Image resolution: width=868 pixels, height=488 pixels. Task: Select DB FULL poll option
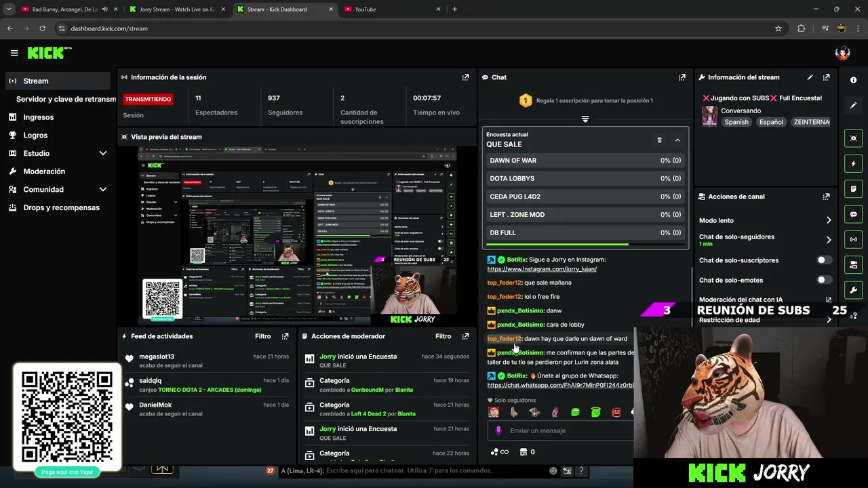tap(585, 232)
